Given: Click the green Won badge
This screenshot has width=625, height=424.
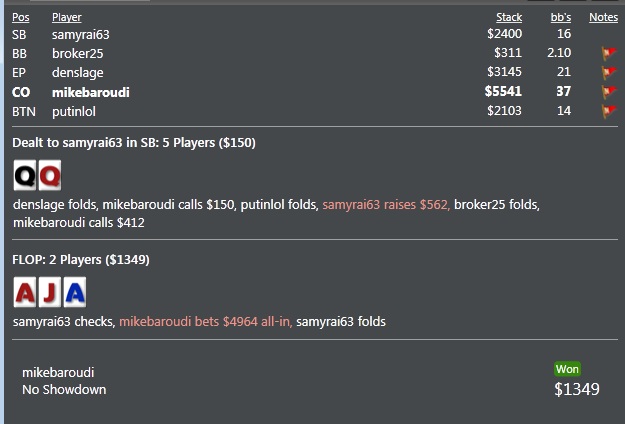Looking at the screenshot, I should [x=567, y=369].
